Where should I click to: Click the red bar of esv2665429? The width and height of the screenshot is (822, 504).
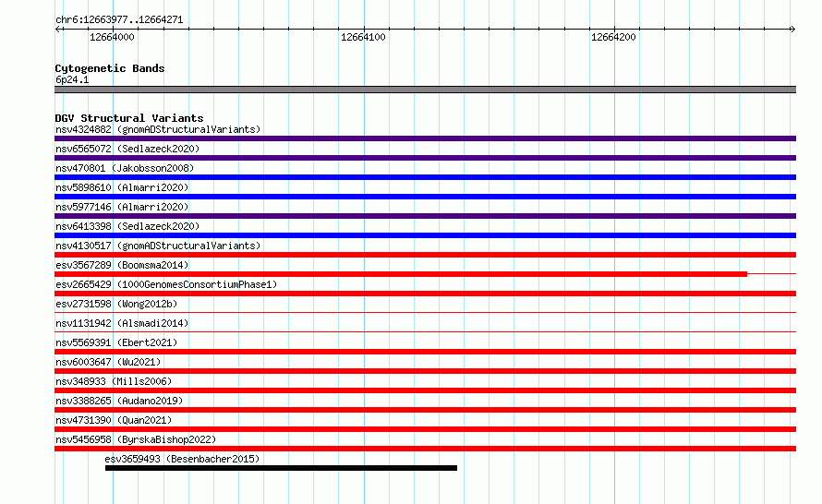coord(425,294)
